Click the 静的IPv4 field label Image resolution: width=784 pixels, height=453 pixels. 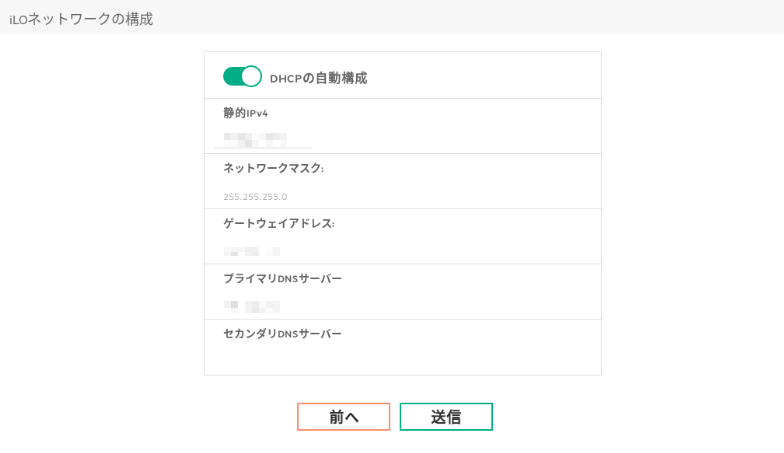245,113
